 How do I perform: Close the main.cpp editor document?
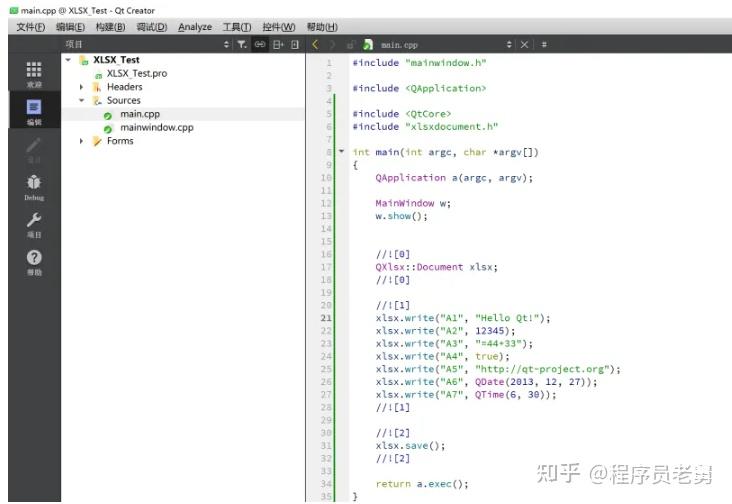(524, 44)
